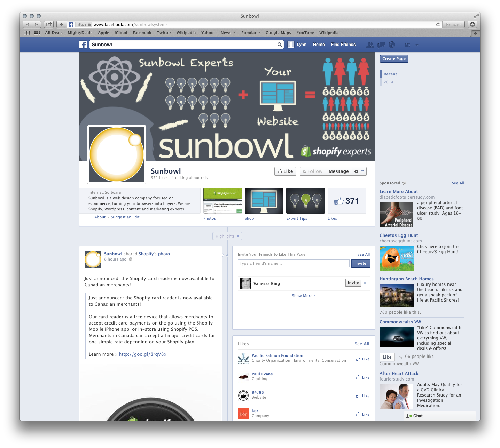This screenshot has width=500, height=448.
Task: Click Sunbowl post avatar
Action: [93, 259]
